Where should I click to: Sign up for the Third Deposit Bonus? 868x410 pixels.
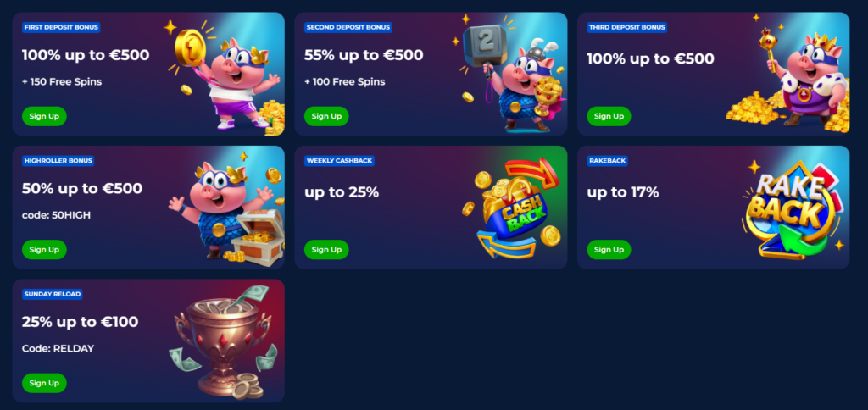(x=609, y=116)
